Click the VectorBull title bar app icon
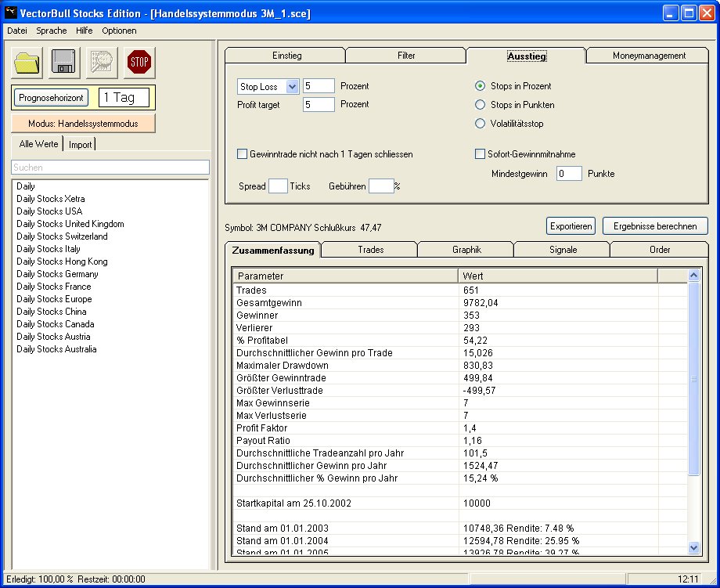Screen dimensions: 720x588 click(x=12, y=13)
